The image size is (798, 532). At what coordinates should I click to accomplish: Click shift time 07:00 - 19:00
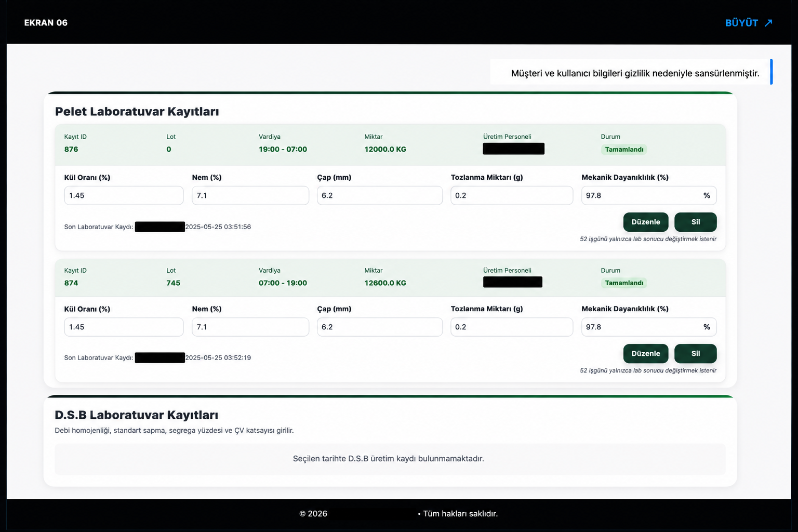pos(283,283)
